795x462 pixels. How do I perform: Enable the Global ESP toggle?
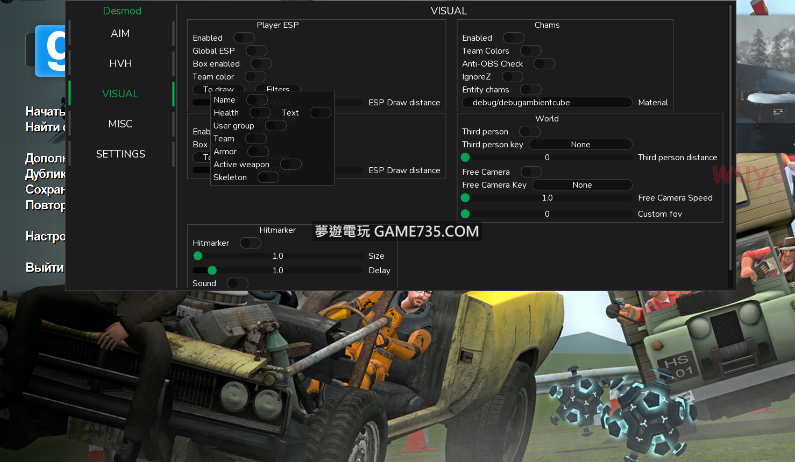pos(257,51)
